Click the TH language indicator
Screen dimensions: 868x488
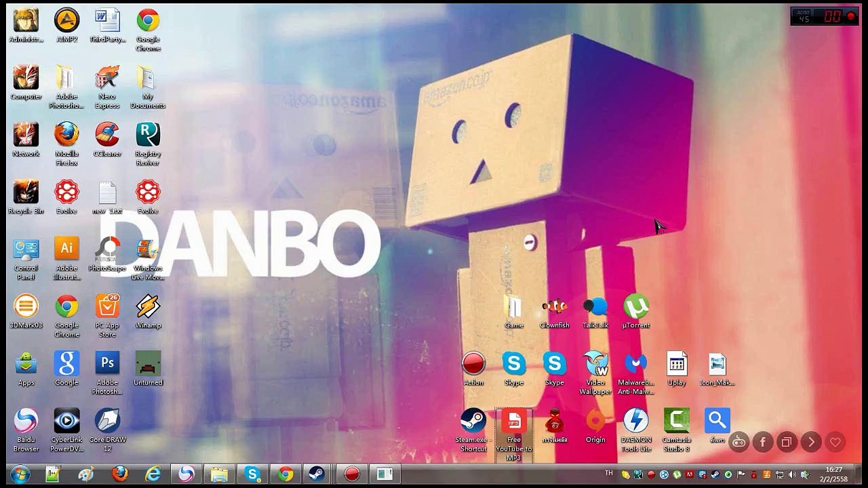pyautogui.click(x=609, y=473)
